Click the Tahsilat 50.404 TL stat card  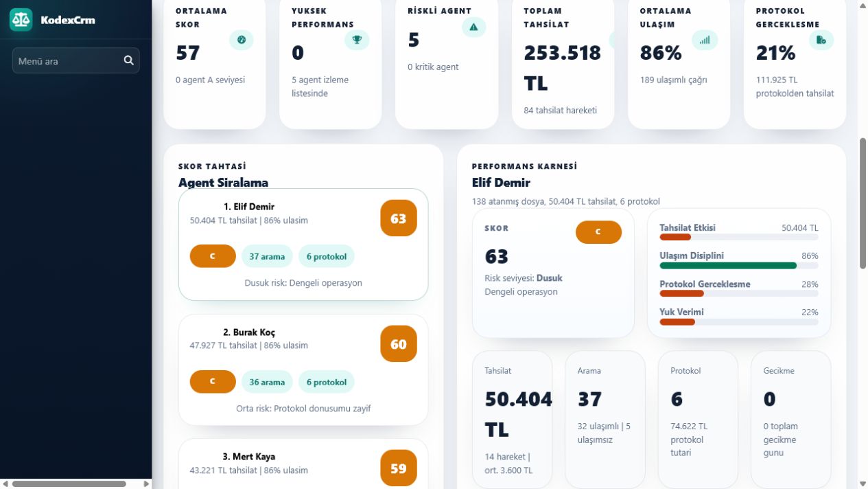tap(512, 420)
